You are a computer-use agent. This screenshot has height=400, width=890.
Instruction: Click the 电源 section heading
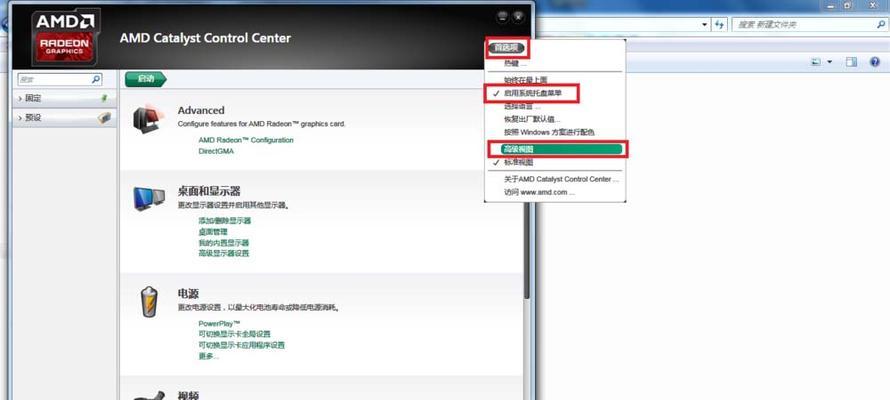(188, 294)
